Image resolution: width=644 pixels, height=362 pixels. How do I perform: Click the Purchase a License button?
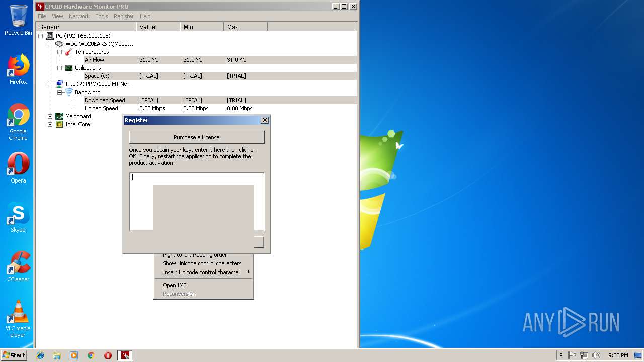197,137
